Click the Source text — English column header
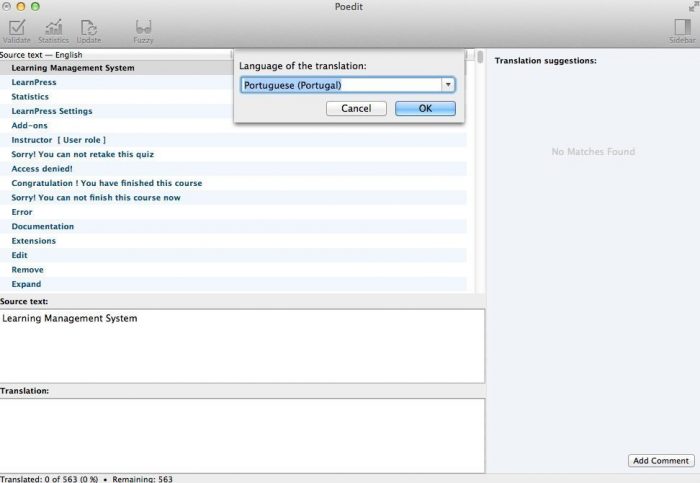The image size is (700, 483). point(116,55)
